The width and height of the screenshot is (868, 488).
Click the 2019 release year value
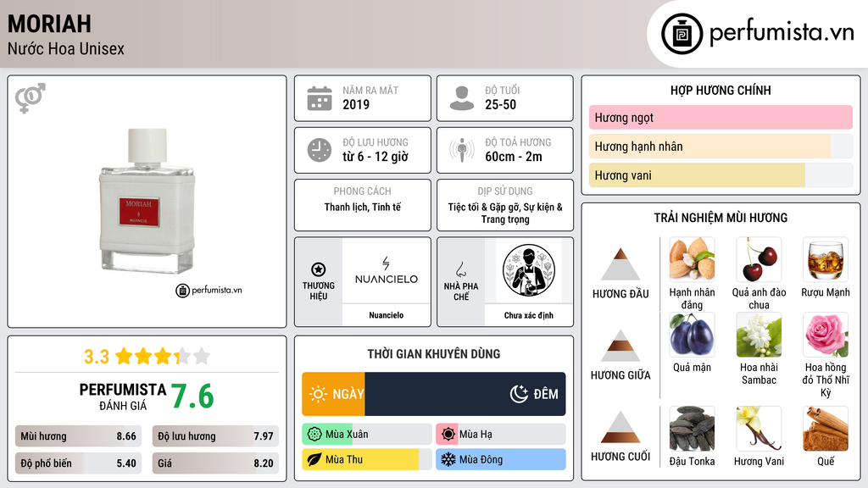point(356,104)
